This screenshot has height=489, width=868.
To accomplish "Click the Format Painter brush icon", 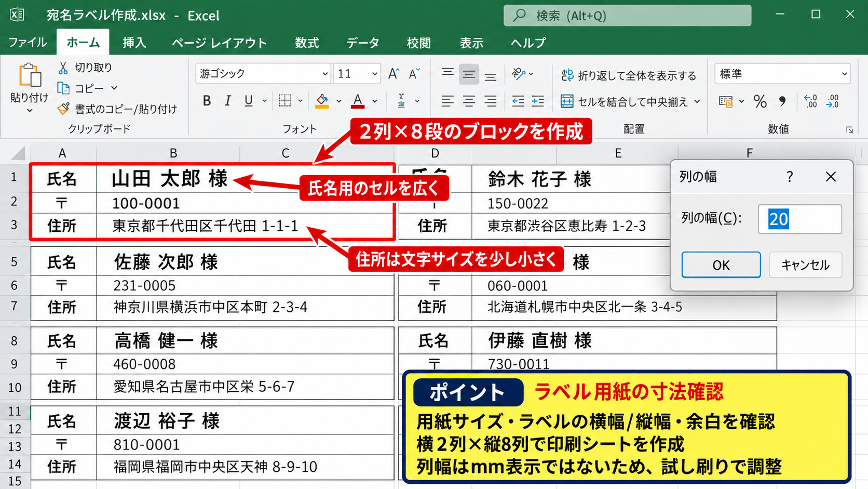I will coord(63,109).
